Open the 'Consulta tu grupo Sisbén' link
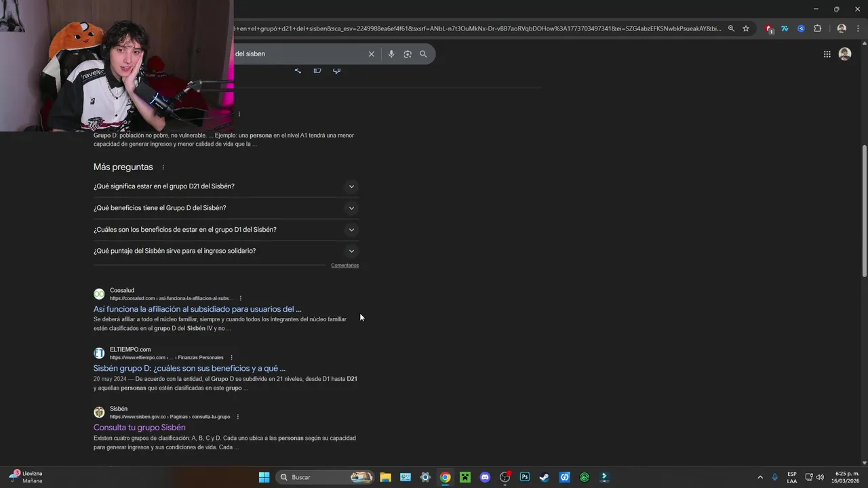Screen dimensions: 868x488 pyautogui.click(x=140, y=428)
